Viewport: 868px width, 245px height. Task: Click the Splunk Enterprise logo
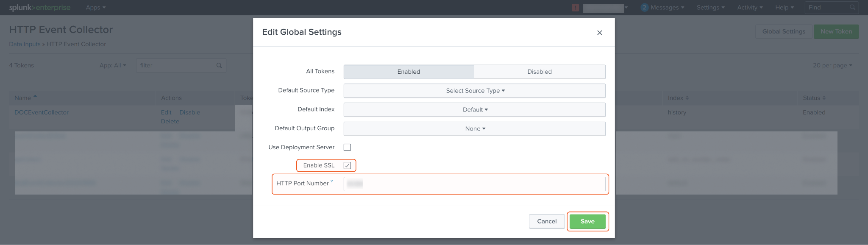coord(40,8)
